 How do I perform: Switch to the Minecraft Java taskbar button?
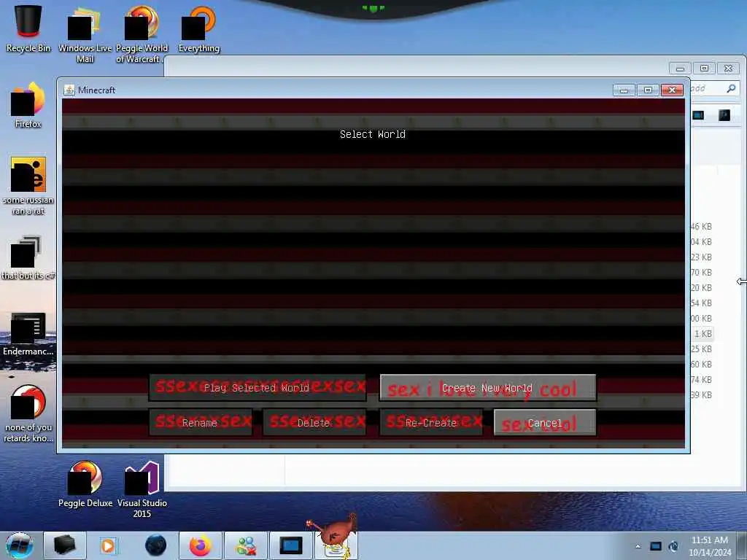click(x=336, y=545)
